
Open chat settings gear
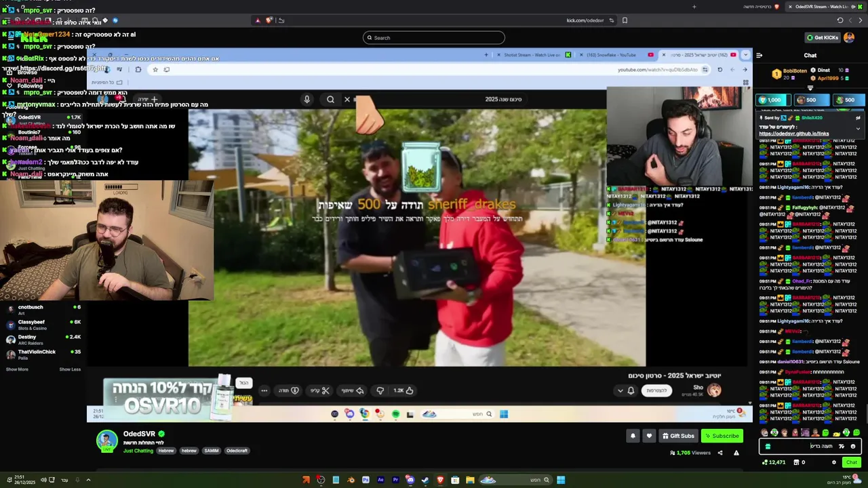(x=834, y=462)
